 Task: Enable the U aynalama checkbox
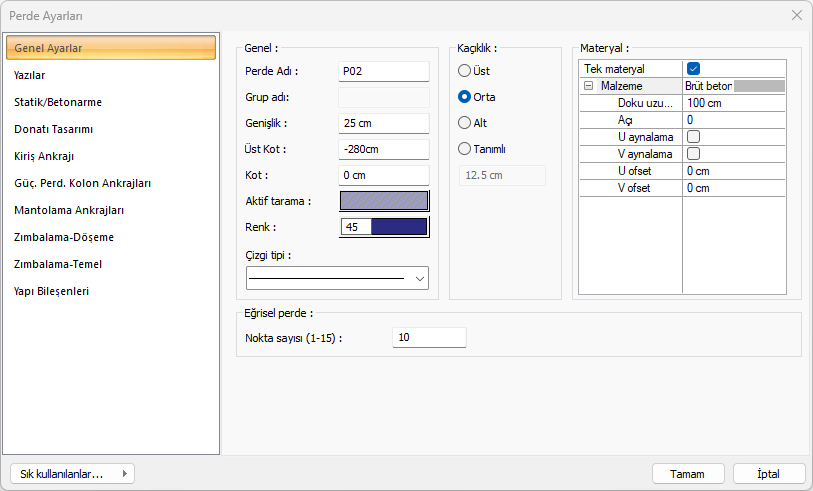click(693, 136)
